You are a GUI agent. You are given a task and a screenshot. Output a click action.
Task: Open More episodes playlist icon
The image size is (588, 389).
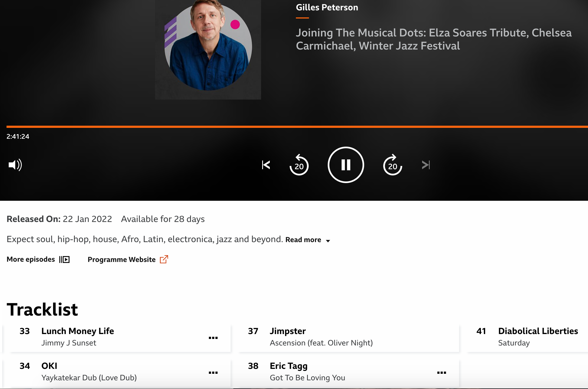[64, 260]
